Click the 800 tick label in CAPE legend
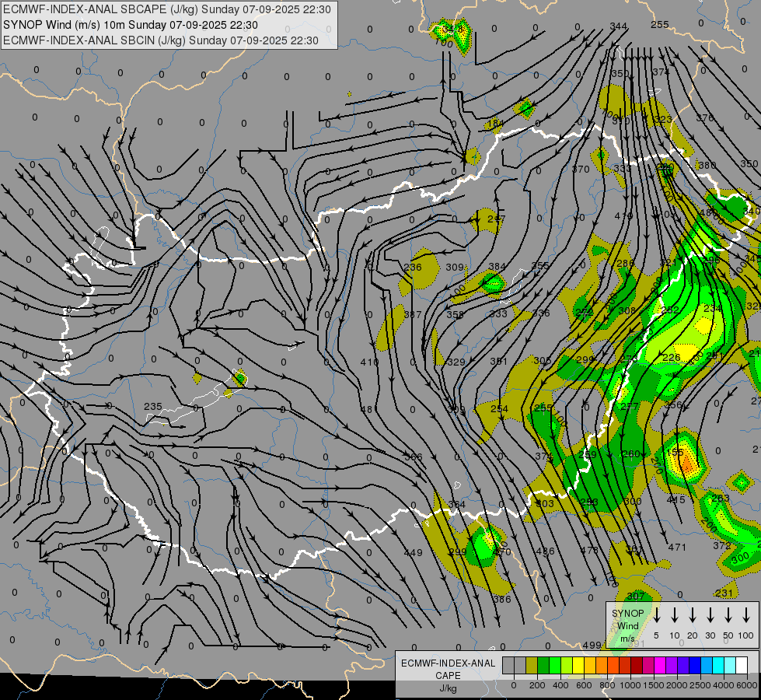The width and height of the screenshot is (761, 700). click(x=607, y=685)
